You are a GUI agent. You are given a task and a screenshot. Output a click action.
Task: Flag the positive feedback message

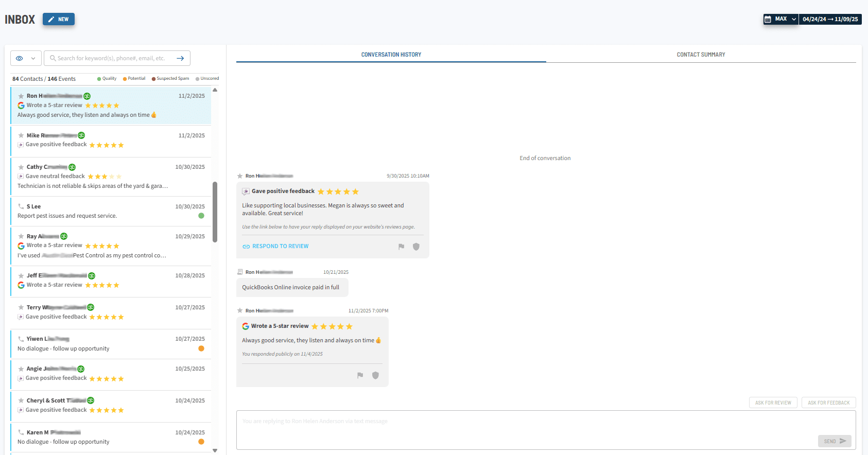point(401,247)
